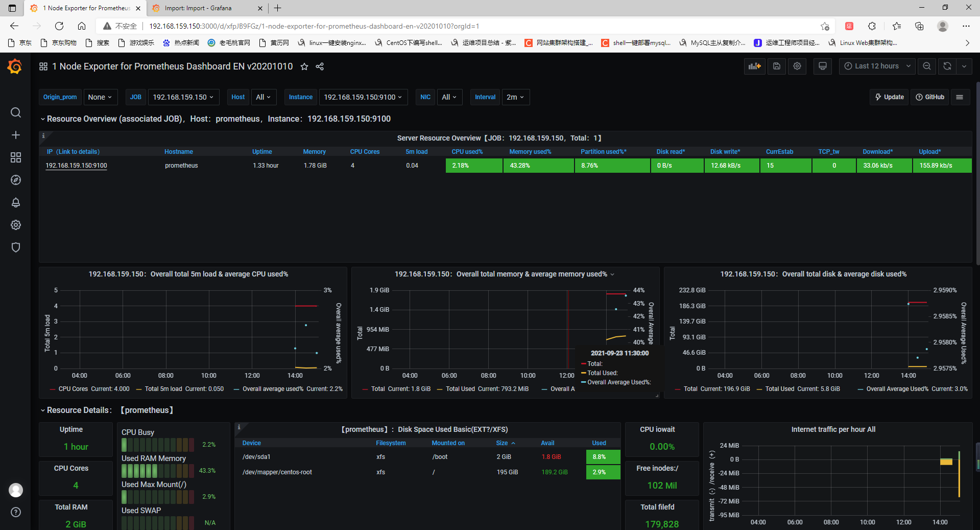Save the dashboard
The image size is (980, 530).
777,66
